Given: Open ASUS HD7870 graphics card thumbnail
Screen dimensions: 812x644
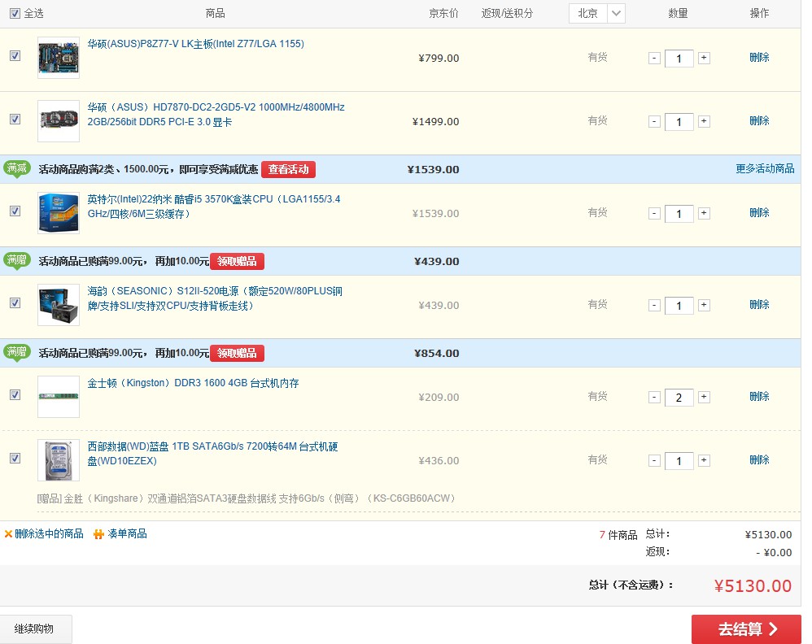Looking at the screenshot, I should coord(59,121).
